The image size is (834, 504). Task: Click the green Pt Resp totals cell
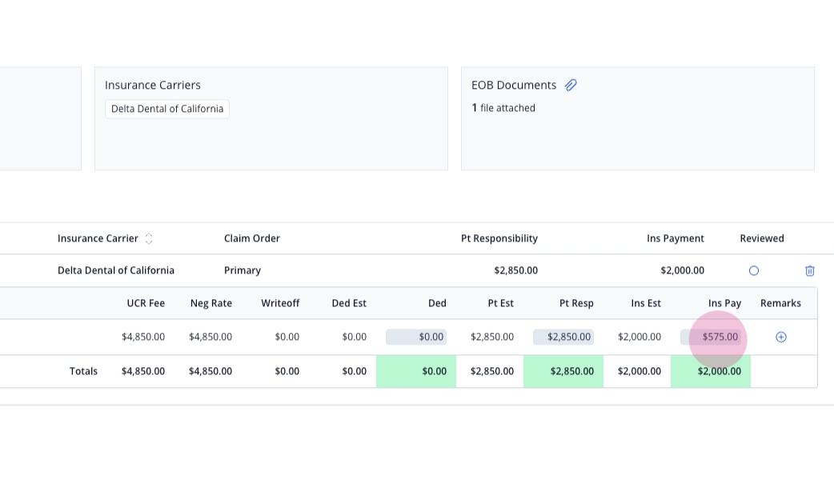563,371
